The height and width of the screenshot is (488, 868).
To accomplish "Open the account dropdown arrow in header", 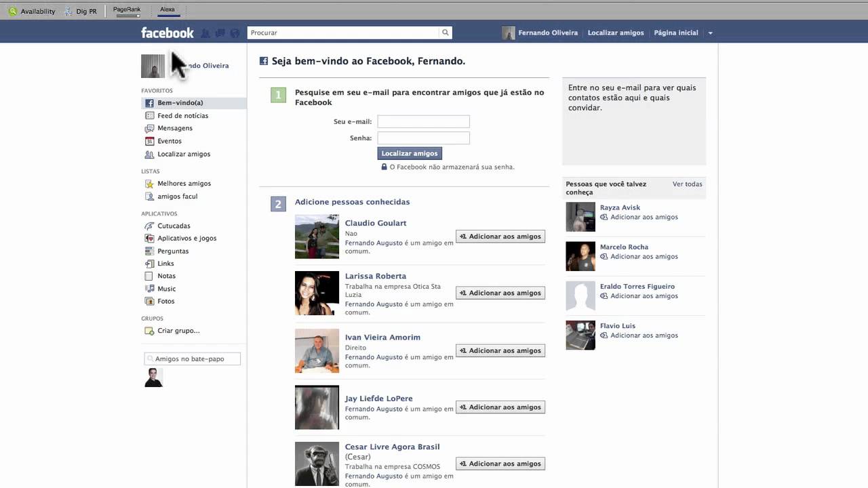I will click(710, 33).
